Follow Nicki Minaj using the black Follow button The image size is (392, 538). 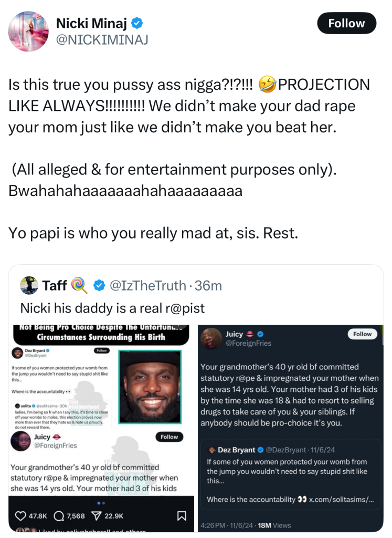click(x=346, y=23)
